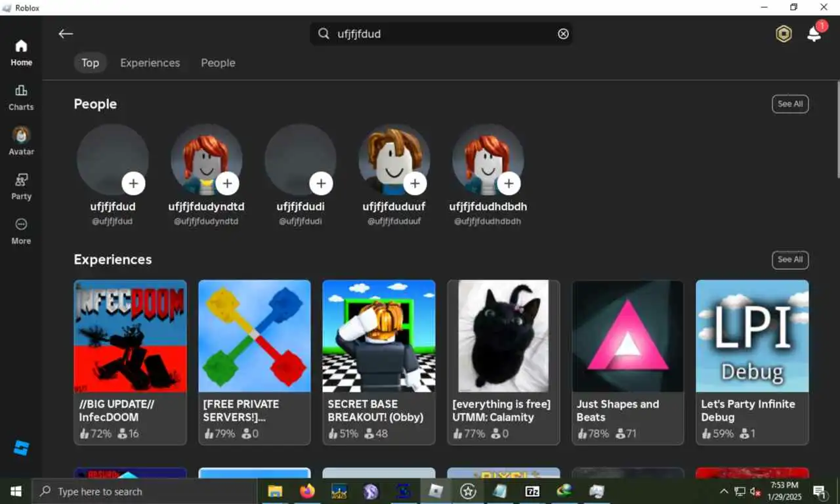The width and height of the screenshot is (840, 504).
Task: Open the notifications bell
Action: point(814,34)
